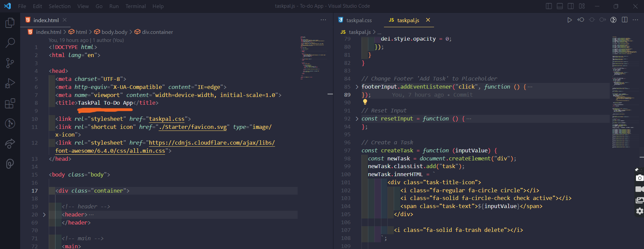The image size is (644, 249).
Task: Switch to the index.html tab
Action: 46,20
